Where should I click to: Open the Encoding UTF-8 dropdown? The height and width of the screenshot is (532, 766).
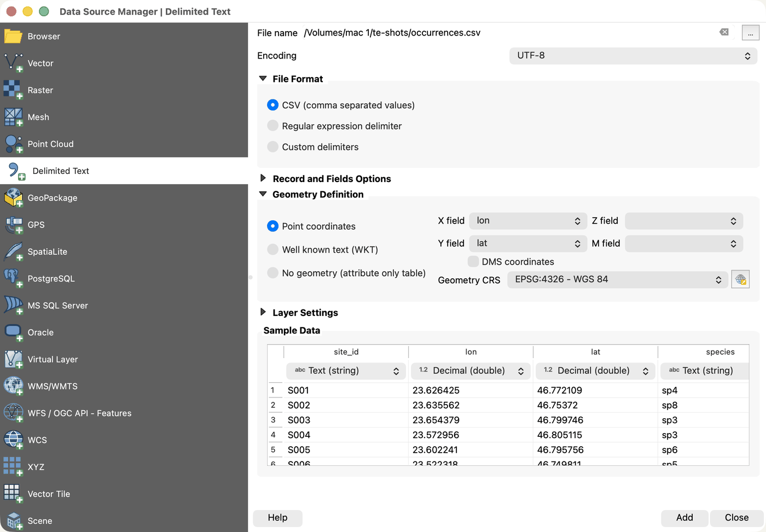pyautogui.click(x=633, y=56)
